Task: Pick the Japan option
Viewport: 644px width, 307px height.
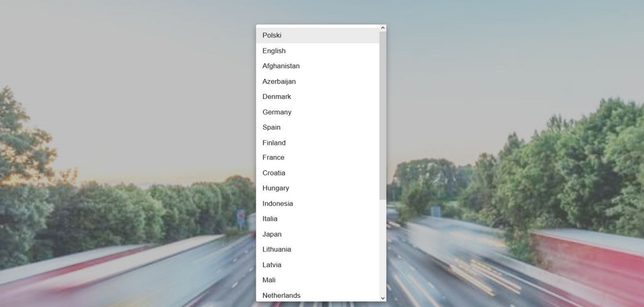Action: pos(317,234)
